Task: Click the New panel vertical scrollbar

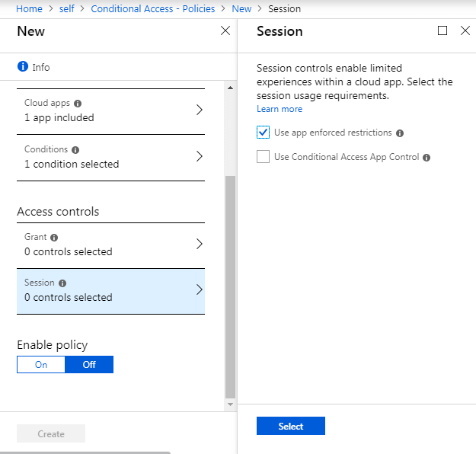Action: click(230, 286)
